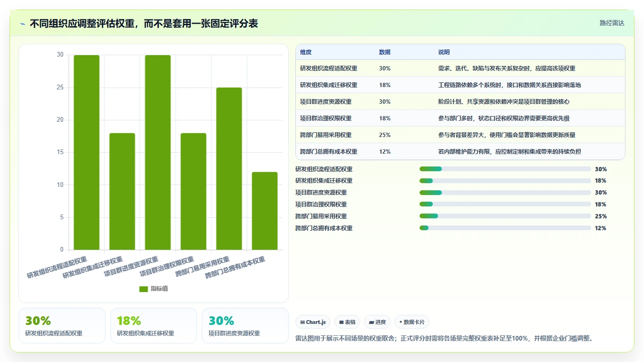Click the chart bar for 跨部门易用采用权重
Image resolution: width=644 pixels, height=362 pixels.
[229, 168]
